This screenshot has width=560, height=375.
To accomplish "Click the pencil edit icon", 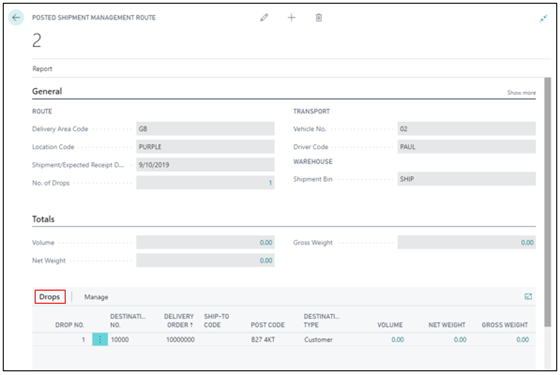I will click(264, 18).
